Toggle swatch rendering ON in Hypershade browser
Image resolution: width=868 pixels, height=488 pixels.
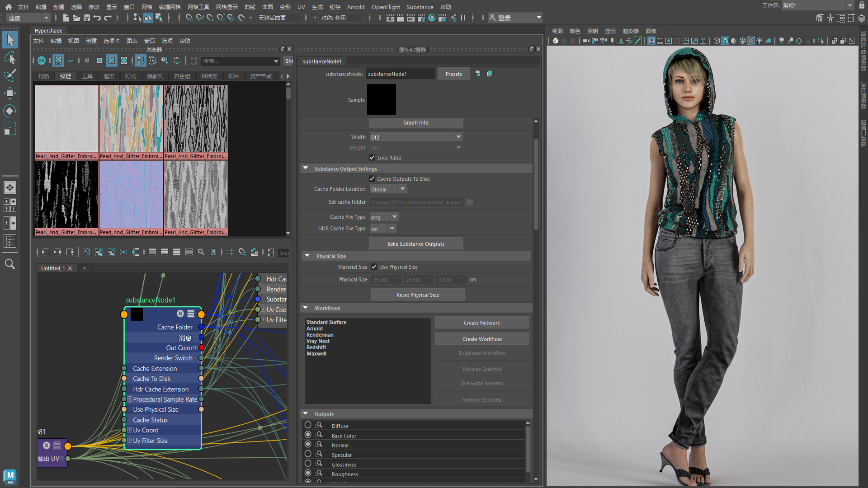[42, 61]
